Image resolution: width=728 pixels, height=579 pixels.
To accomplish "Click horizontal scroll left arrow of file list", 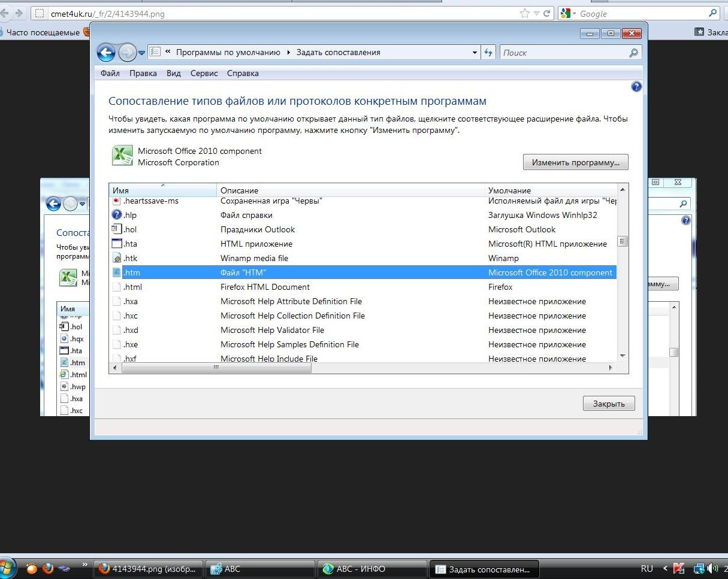I will click(116, 368).
